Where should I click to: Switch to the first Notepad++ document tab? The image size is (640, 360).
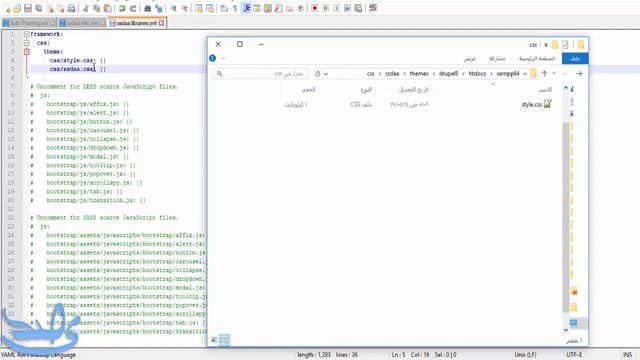(29, 23)
